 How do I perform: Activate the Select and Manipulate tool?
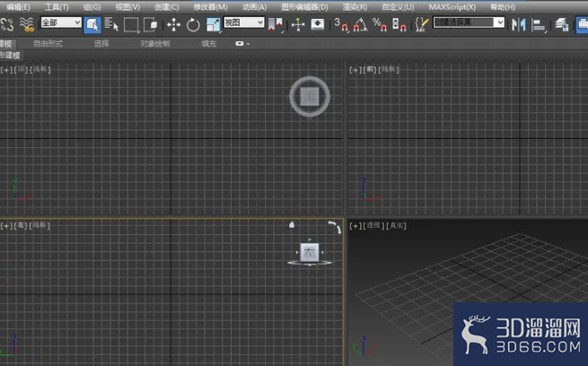click(x=298, y=25)
